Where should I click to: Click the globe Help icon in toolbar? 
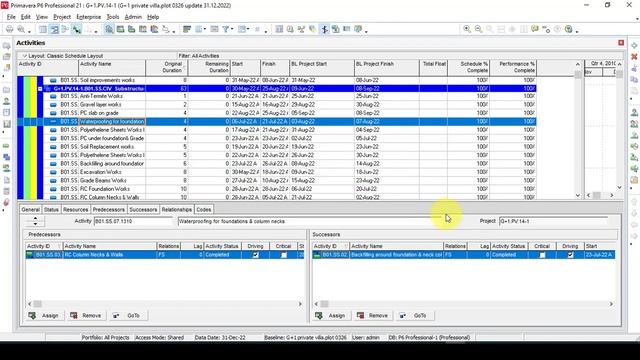coord(568,29)
